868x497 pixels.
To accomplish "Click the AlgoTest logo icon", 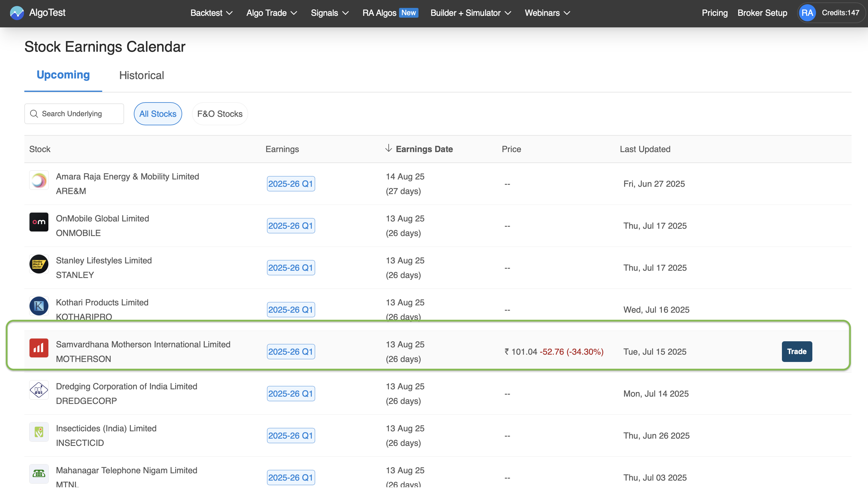I will [17, 13].
